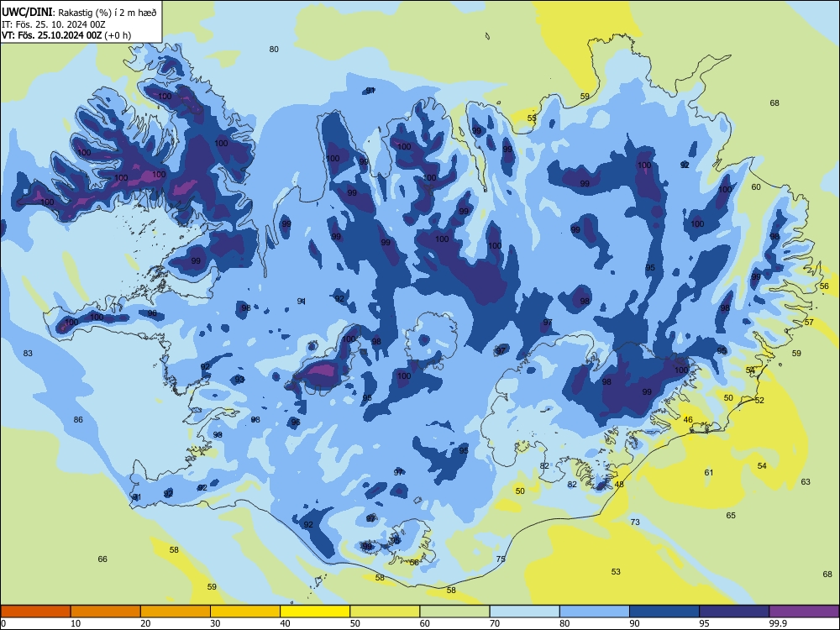This screenshot has height=630, width=840.
Task: Click the humidity value '61' southeast of Iceland
Action: tap(709, 472)
